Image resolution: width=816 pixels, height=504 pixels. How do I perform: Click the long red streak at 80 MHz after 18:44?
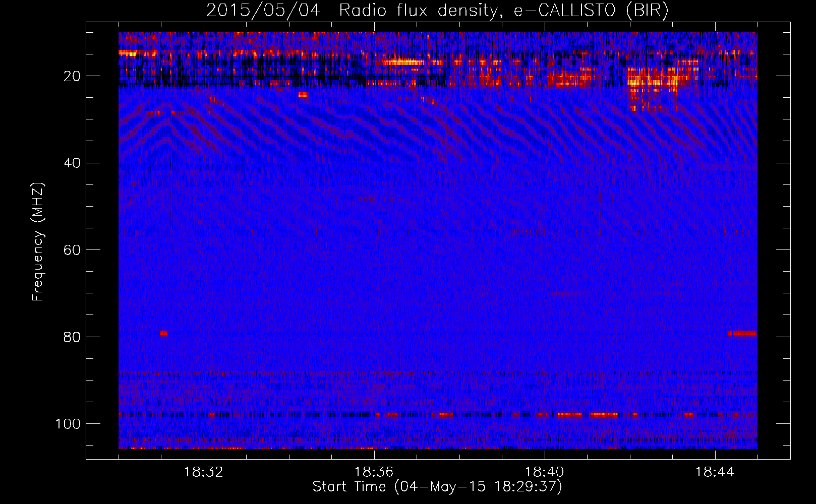[x=742, y=333]
